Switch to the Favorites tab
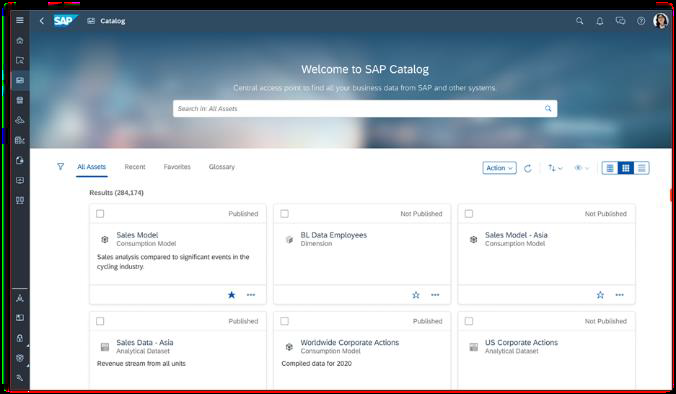This screenshot has height=394, width=676. click(x=177, y=167)
